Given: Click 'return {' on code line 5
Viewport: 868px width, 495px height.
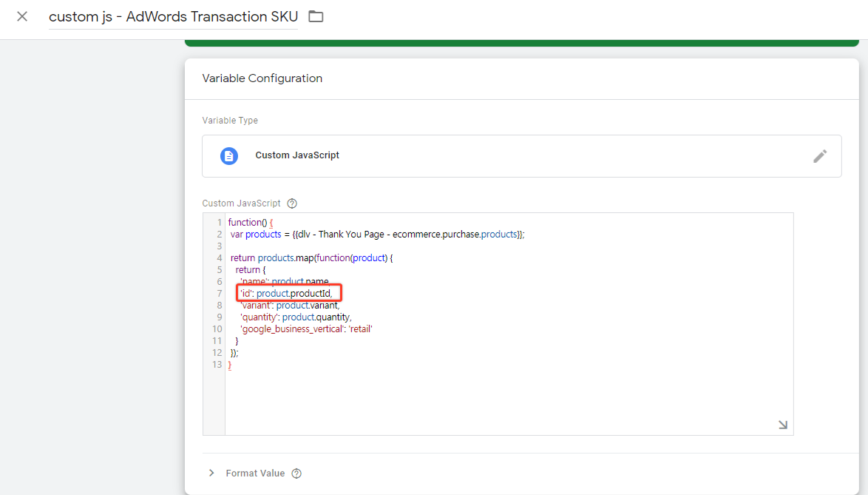Looking at the screenshot, I should point(250,269).
